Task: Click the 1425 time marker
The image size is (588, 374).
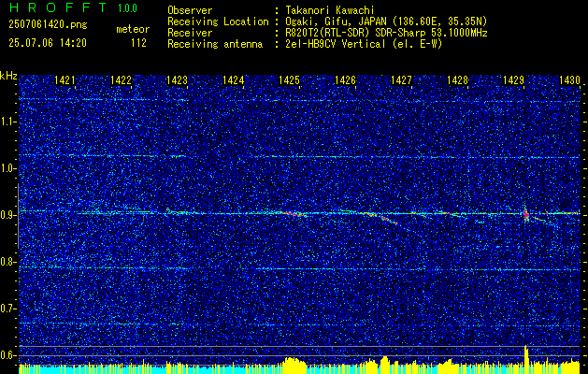Action: pos(289,79)
